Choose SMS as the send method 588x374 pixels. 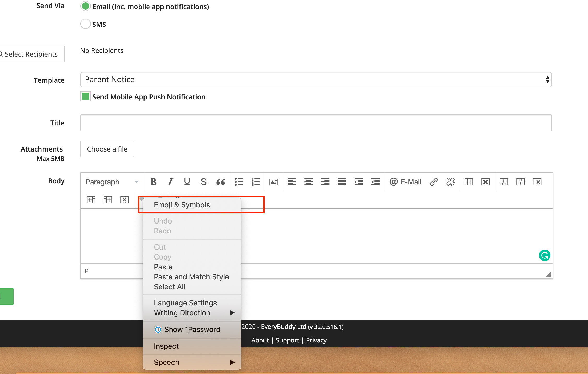click(85, 24)
